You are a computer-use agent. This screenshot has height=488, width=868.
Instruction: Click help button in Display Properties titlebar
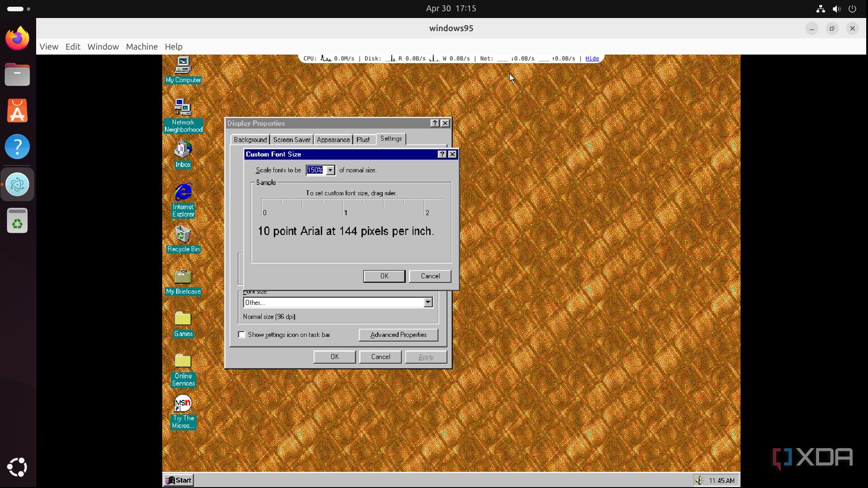tap(434, 123)
